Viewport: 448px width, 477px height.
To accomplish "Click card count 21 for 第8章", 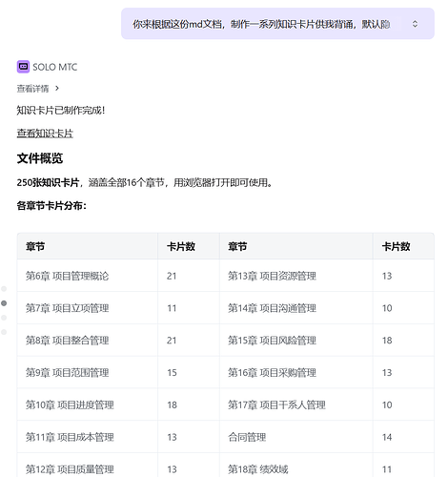I will (x=172, y=341).
